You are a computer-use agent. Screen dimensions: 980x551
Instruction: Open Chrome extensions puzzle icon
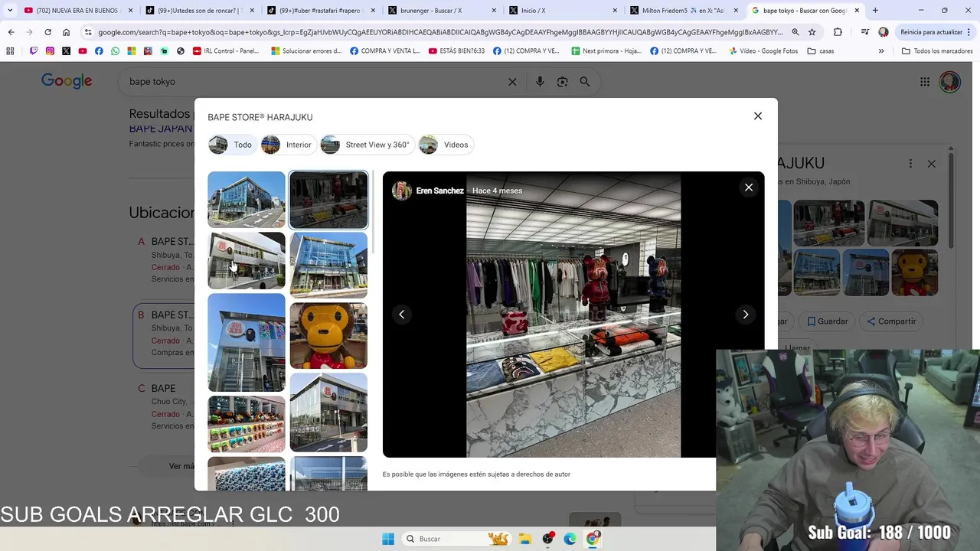[838, 32]
